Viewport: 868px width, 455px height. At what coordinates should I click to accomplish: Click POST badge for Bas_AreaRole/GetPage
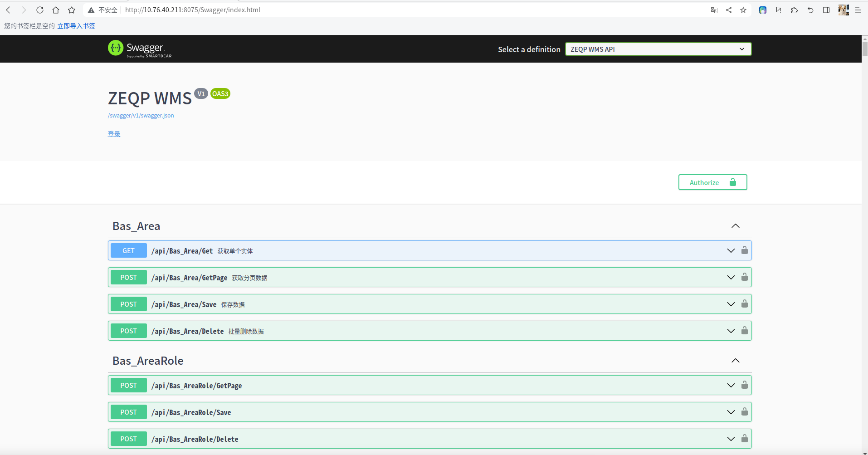point(128,385)
